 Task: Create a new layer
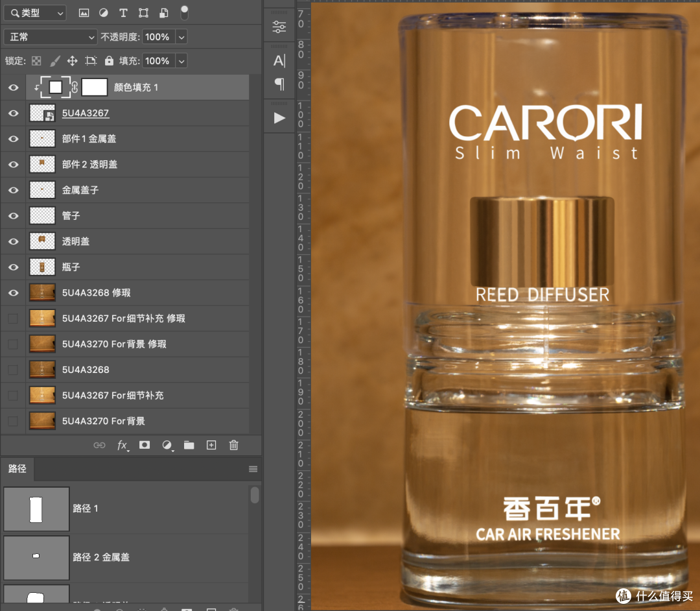(x=211, y=445)
